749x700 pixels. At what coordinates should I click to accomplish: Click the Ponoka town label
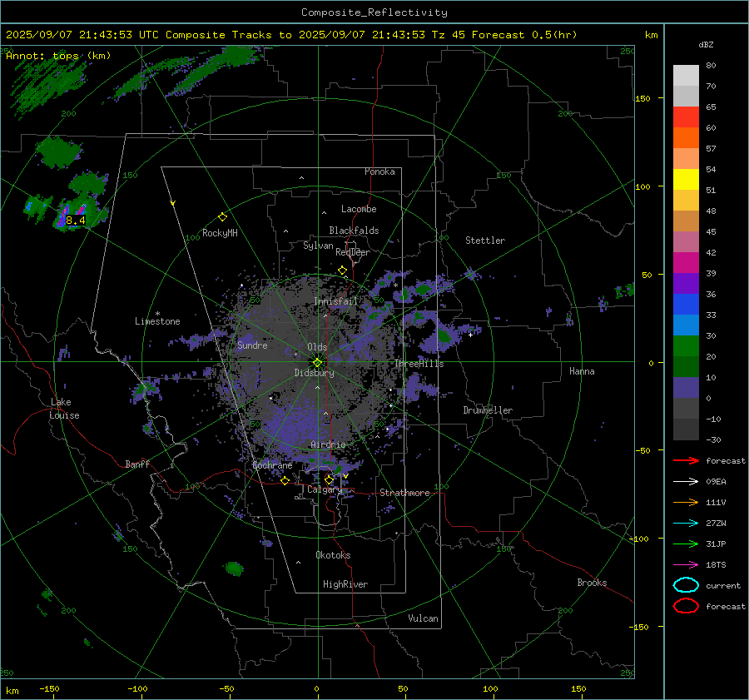click(x=379, y=171)
